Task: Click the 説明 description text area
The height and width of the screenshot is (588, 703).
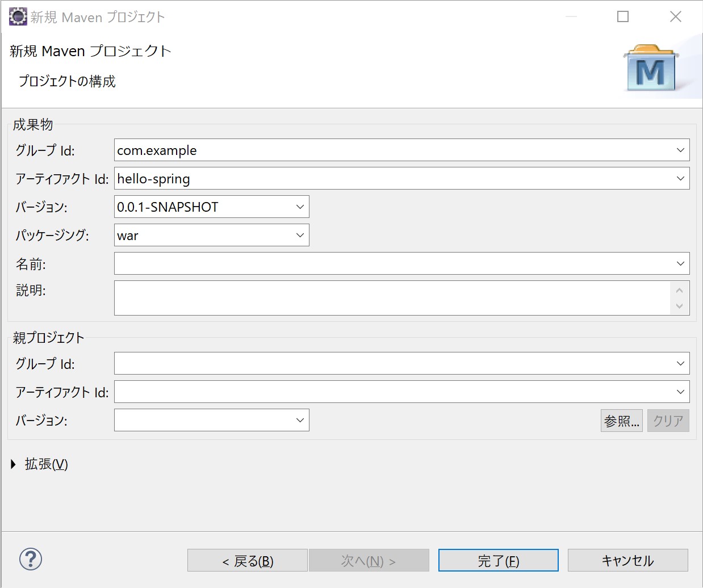Action: 392,298
